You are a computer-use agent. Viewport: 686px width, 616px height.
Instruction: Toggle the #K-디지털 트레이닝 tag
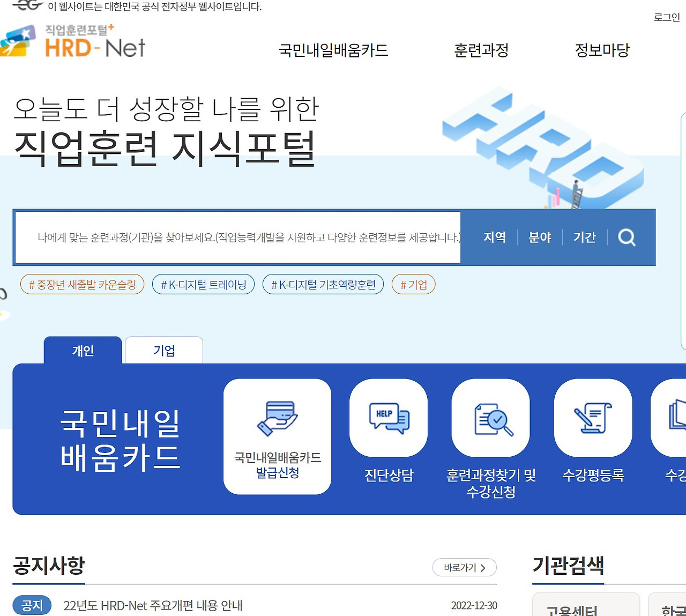203,284
